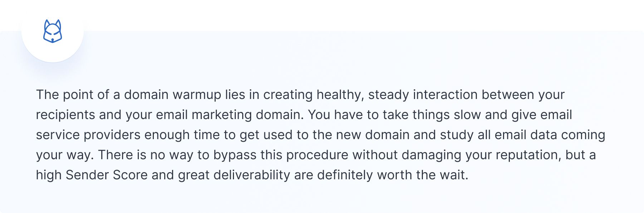Screen dimensions: 644x213
Task: Click the phrase "Sender Score" in last line
Action: 107,175
